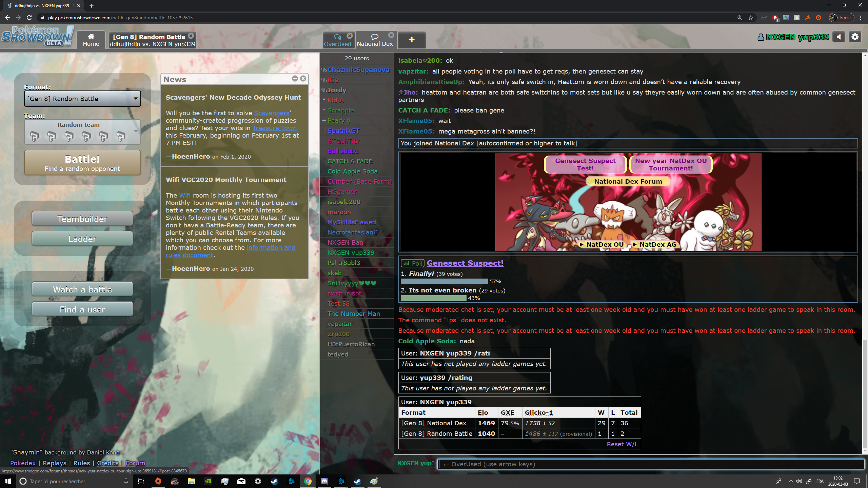Close the National Dex chat tab

(x=391, y=35)
